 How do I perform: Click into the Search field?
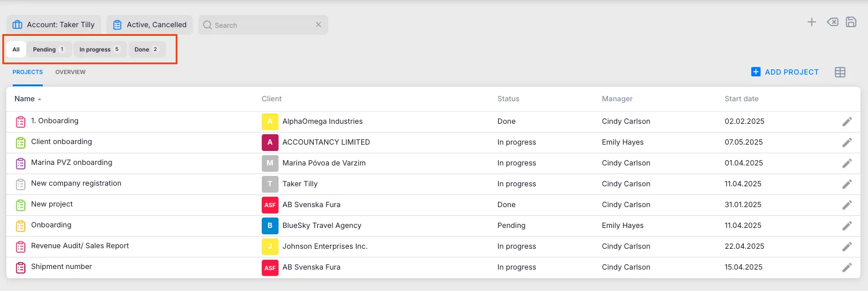click(x=260, y=25)
